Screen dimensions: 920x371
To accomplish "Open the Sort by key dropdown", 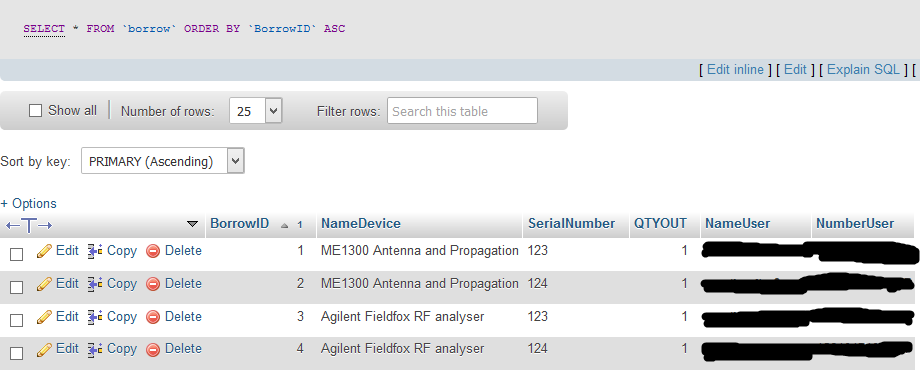I will coord(163,161).
